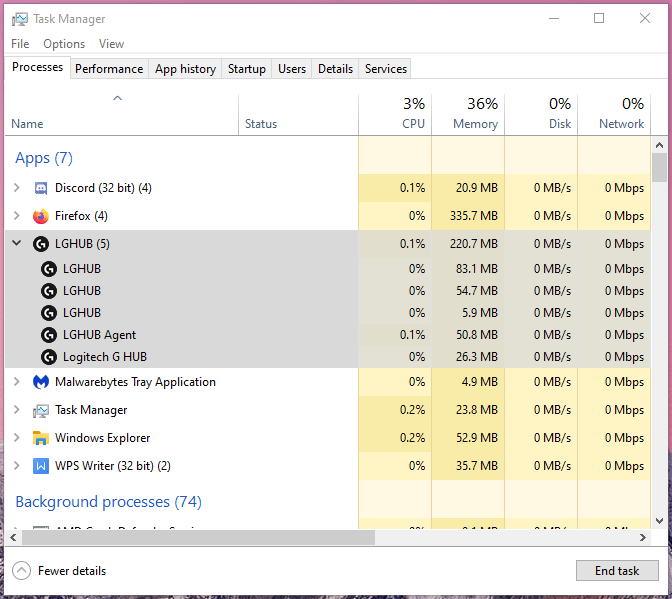Open the Options menu

coord(64,44)
